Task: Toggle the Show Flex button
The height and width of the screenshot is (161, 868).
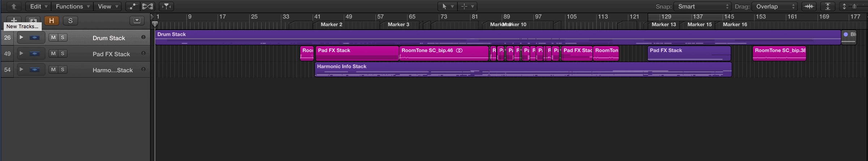Action: (x=148, y=7)
